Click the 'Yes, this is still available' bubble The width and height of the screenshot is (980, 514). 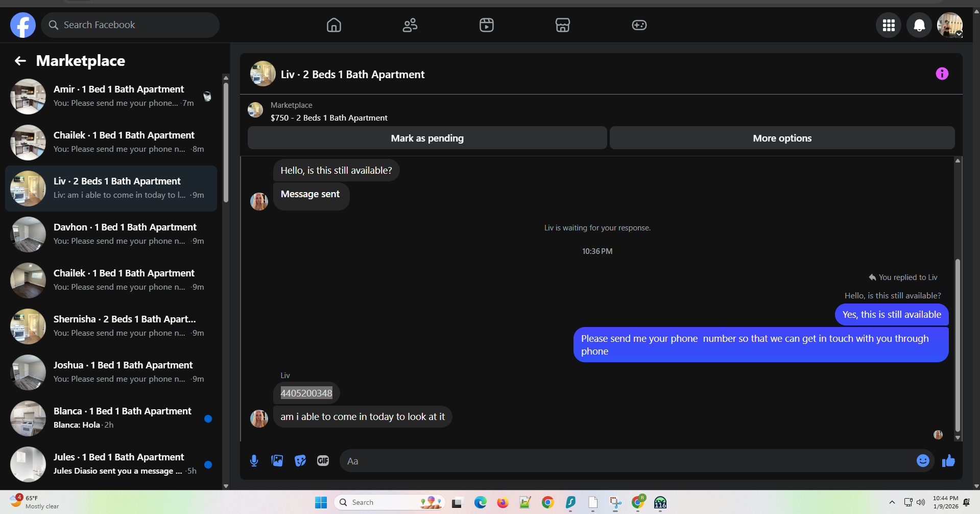pos(892,315)
